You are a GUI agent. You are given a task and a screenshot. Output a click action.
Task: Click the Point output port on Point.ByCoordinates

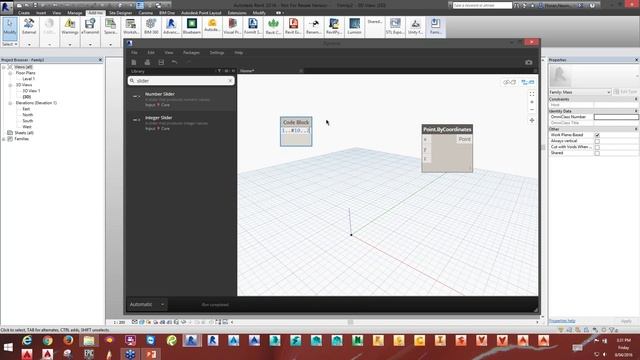coord(464,140)
